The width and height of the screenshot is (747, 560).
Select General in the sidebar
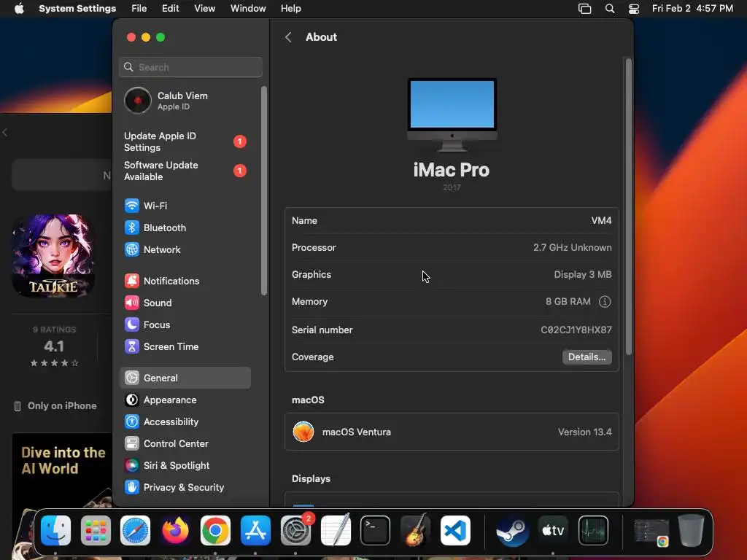(185, 378)
